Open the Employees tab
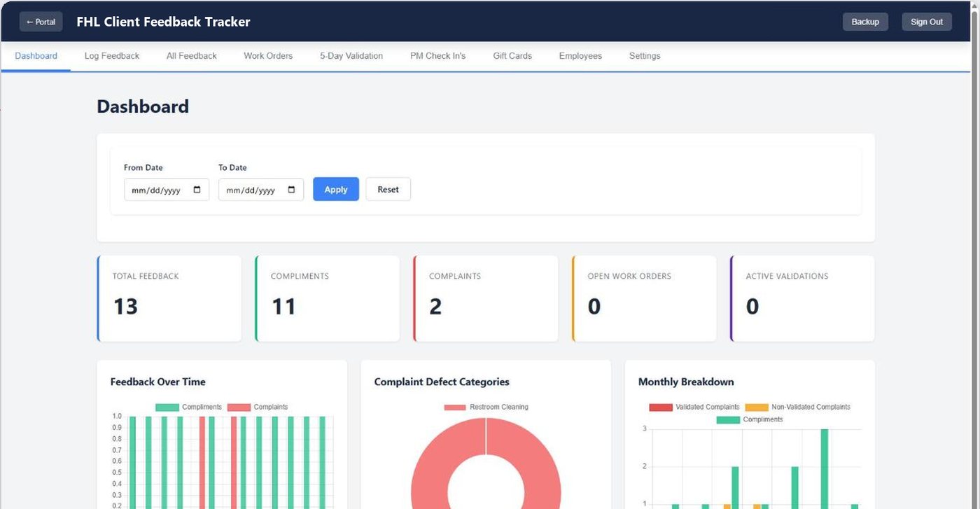 click(x=580, y=56)
